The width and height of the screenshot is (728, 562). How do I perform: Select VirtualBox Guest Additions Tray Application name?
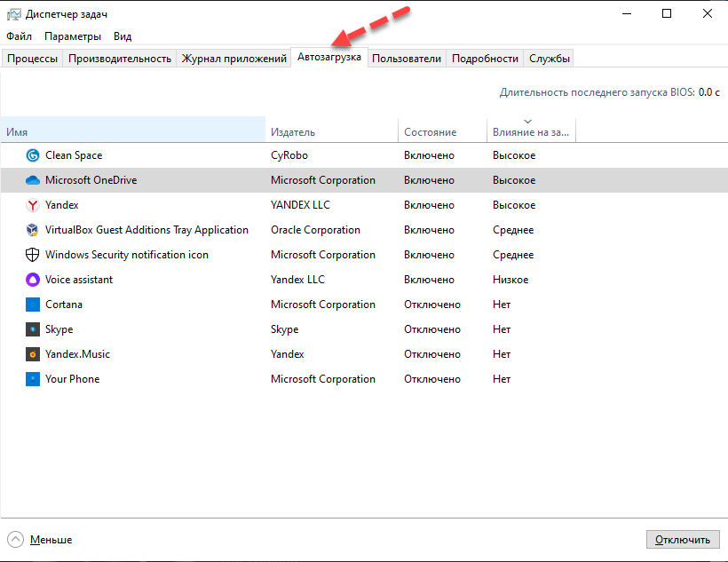pyautogui.click(x=146, y=230)
